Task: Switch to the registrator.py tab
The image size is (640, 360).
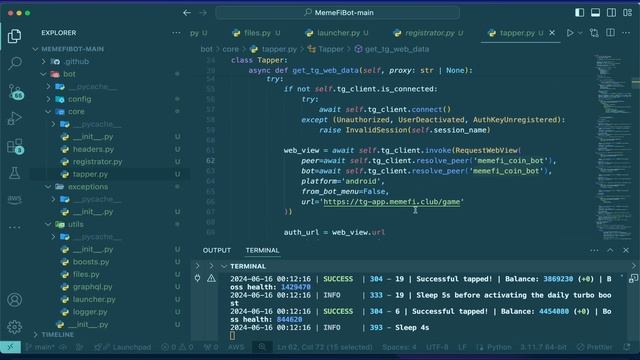Action: [x=429, y=33]
